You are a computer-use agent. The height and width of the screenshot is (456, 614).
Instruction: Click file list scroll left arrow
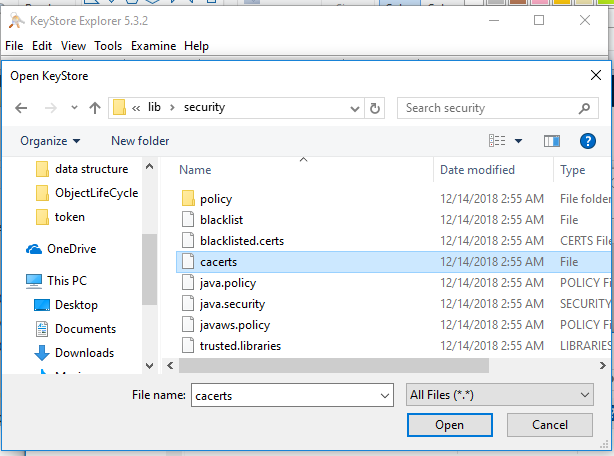coord(170,366)
